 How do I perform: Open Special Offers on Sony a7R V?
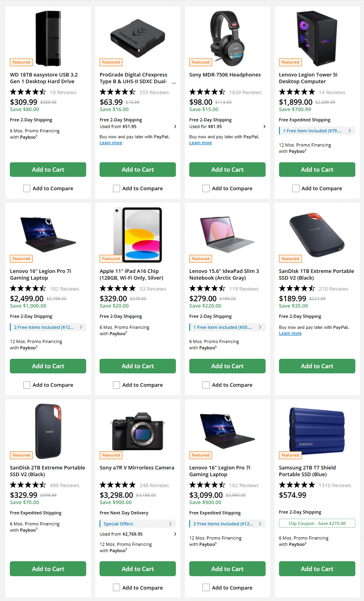click(x=137, y=523)
